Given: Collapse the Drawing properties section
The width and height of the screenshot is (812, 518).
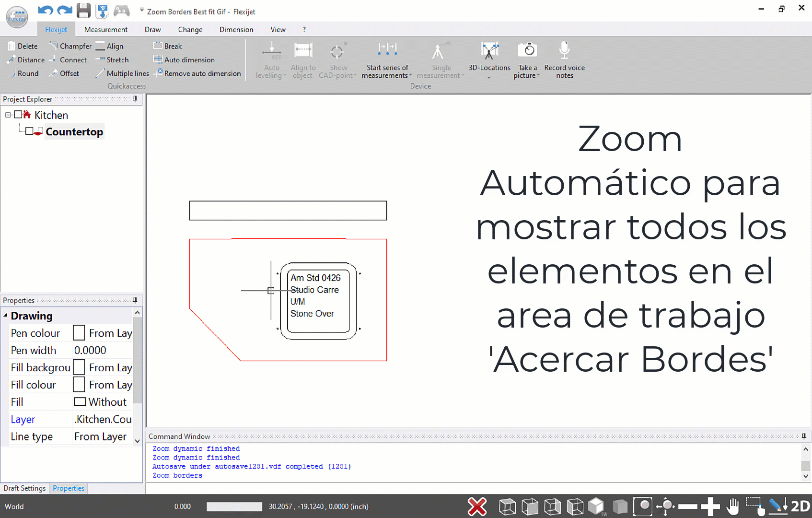Looking at the screenshot, I should point(6,316).
